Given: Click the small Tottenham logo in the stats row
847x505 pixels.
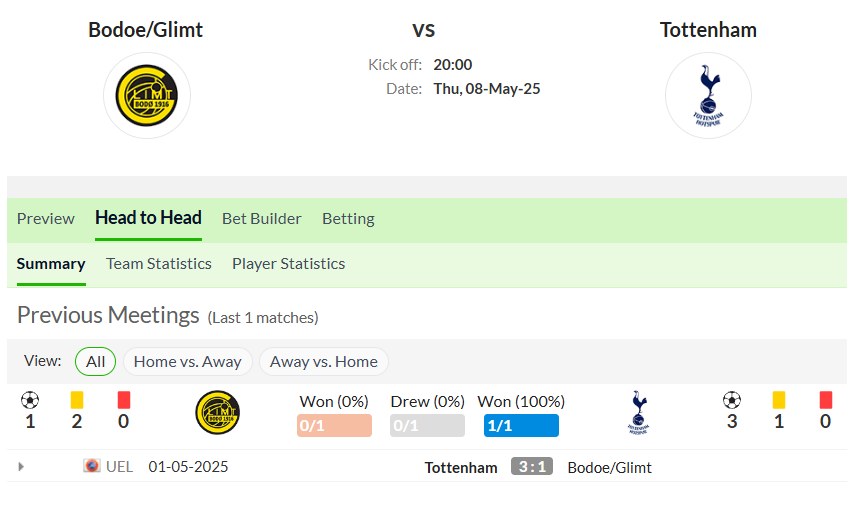Looking at the screenshot, I should [x=638, y=413].
